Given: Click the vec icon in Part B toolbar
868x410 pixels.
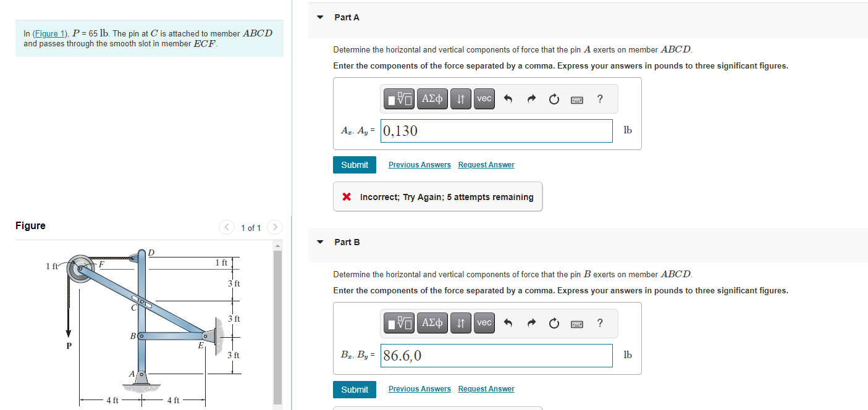Looking at the screenshot, I should [x=484, y=323].
